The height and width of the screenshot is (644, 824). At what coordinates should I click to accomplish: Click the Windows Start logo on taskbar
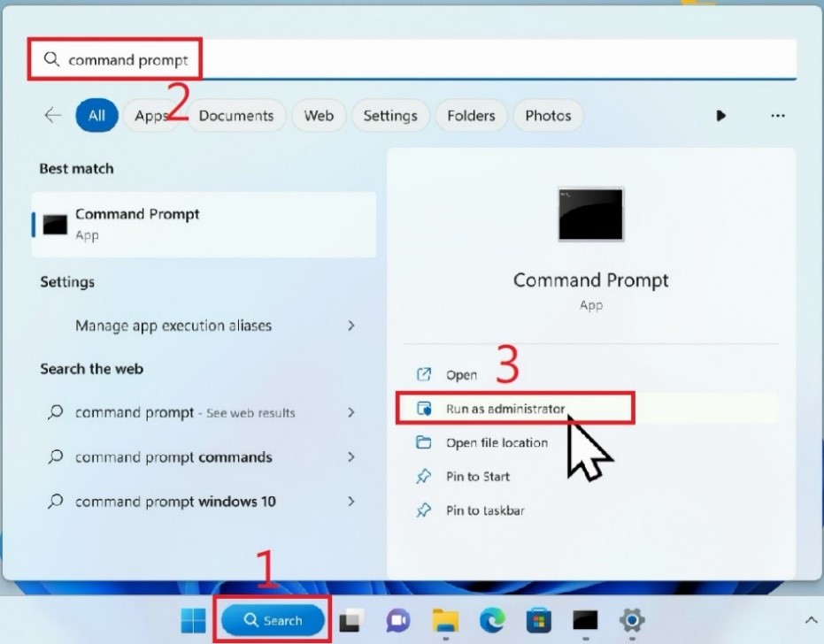click(193, 620)
